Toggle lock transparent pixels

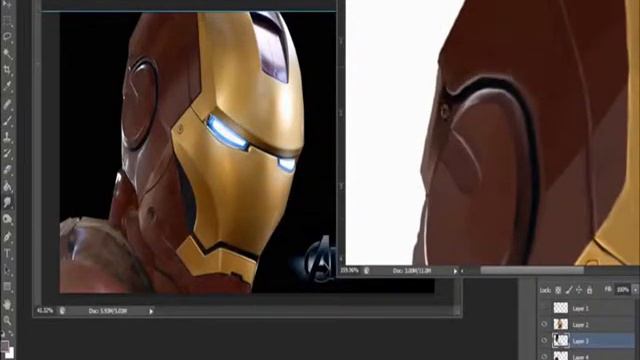558,290
